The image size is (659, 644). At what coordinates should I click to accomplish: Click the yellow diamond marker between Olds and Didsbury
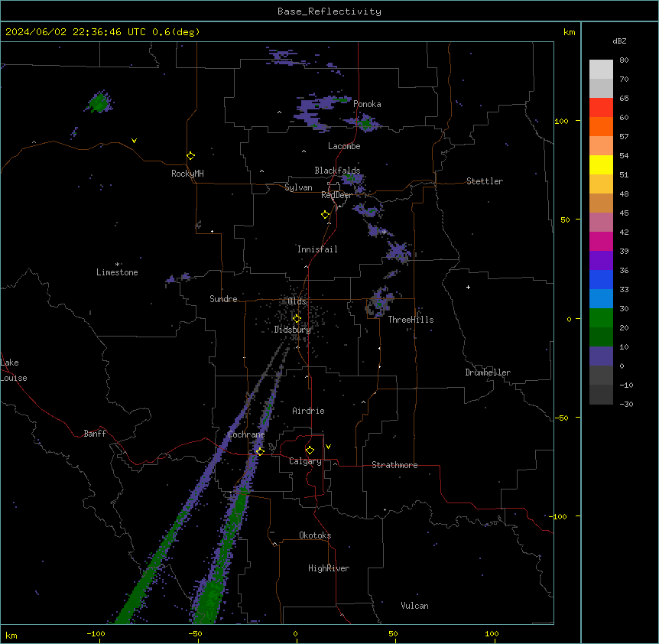point(297,318)
